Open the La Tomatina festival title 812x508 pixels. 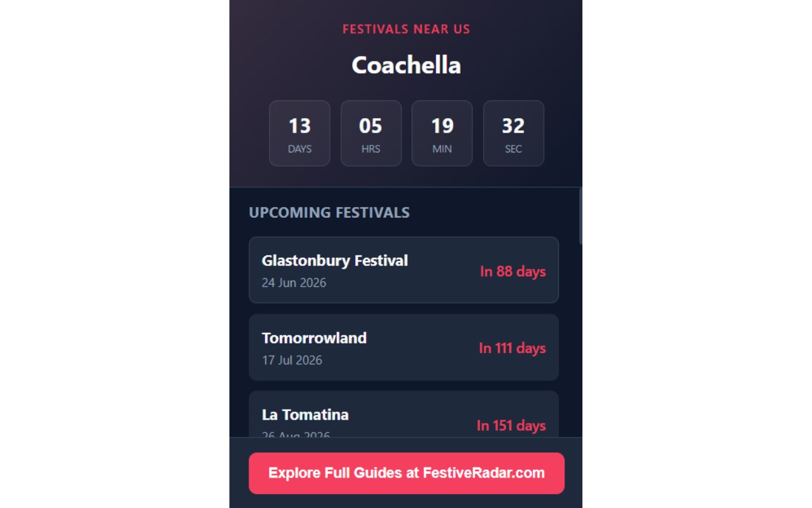(x=305, y=415)
